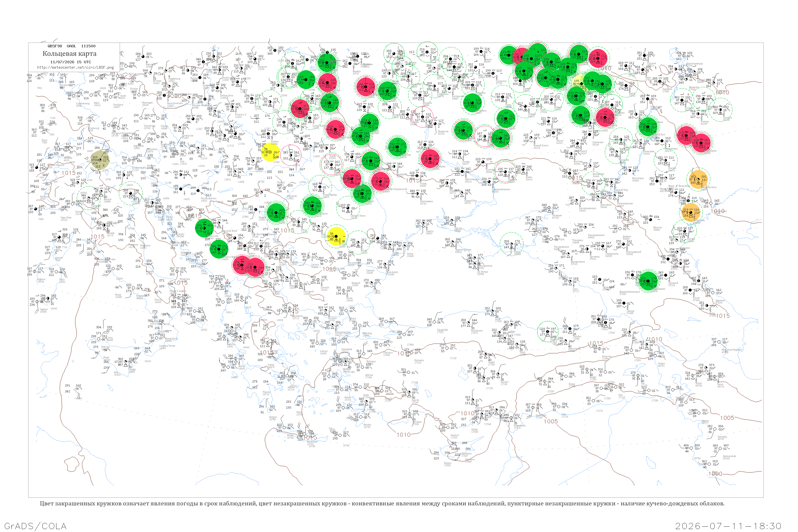This screenshot has height=532, width=798.
Task: Click the 'Limnos 16650' station label
Action: tap(324, 352)
